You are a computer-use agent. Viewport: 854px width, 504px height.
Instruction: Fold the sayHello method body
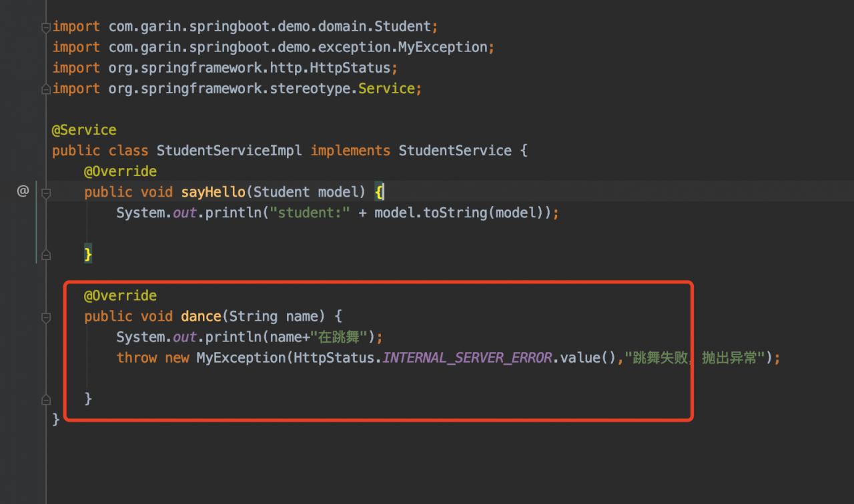[45, 193]
